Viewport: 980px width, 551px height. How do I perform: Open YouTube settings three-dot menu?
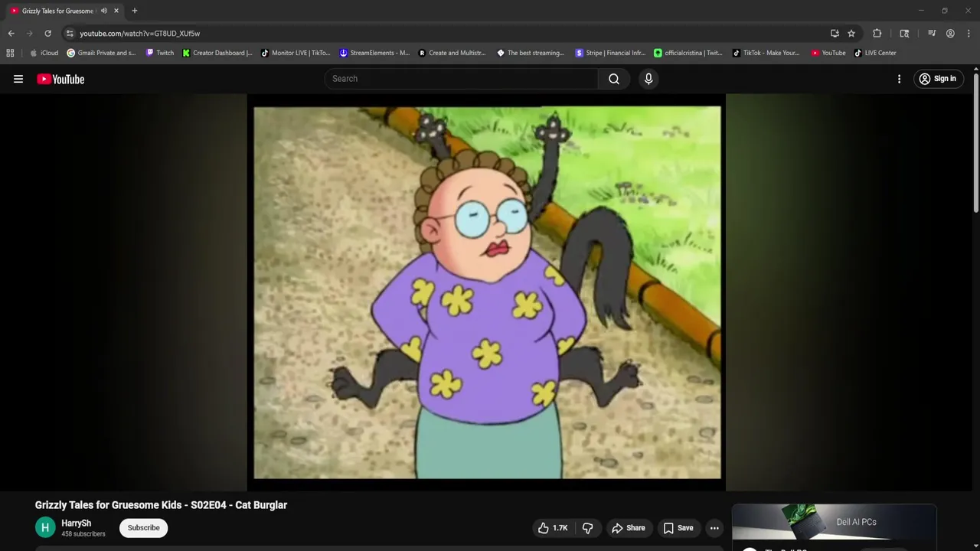(x=899, y=79)
